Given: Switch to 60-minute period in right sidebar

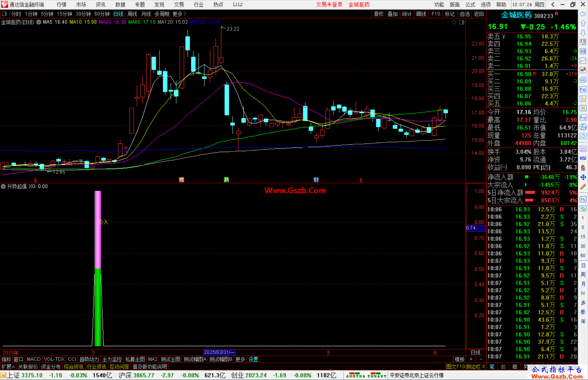Looking at the screenshot, I should 583,256.
